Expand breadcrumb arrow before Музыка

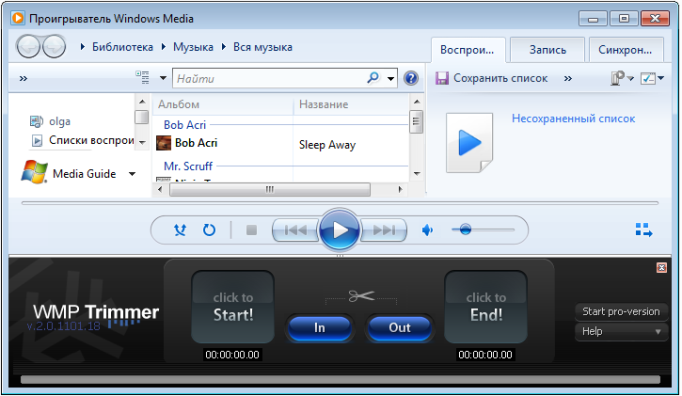[x=164, y=47]
